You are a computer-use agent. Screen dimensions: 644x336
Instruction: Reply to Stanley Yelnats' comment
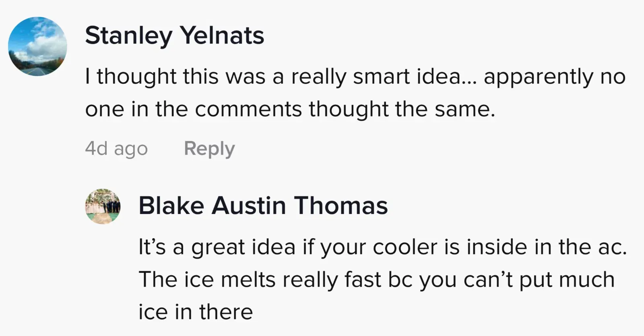[x=209, y=148]
